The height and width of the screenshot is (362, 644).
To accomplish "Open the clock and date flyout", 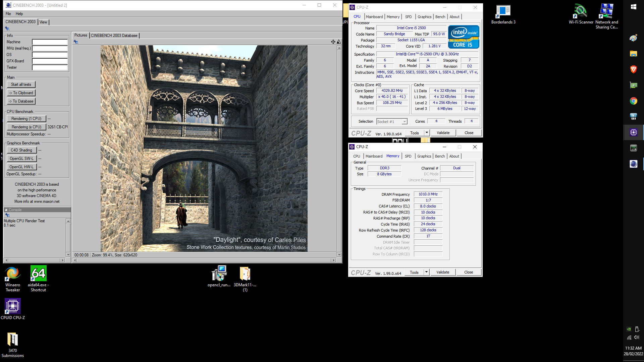I will pos(633,351).
